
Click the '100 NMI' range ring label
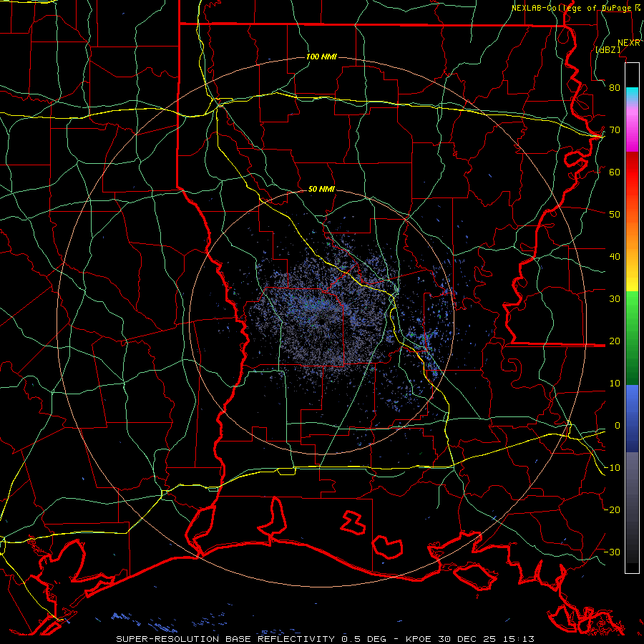point(321,57)
